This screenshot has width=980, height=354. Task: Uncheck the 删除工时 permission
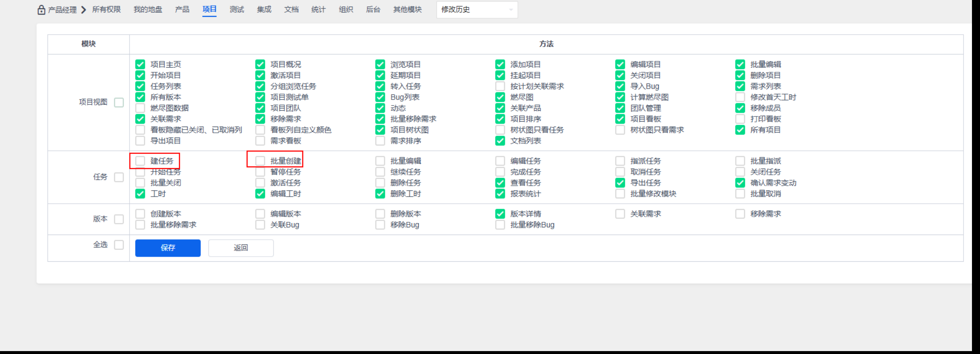380,193
